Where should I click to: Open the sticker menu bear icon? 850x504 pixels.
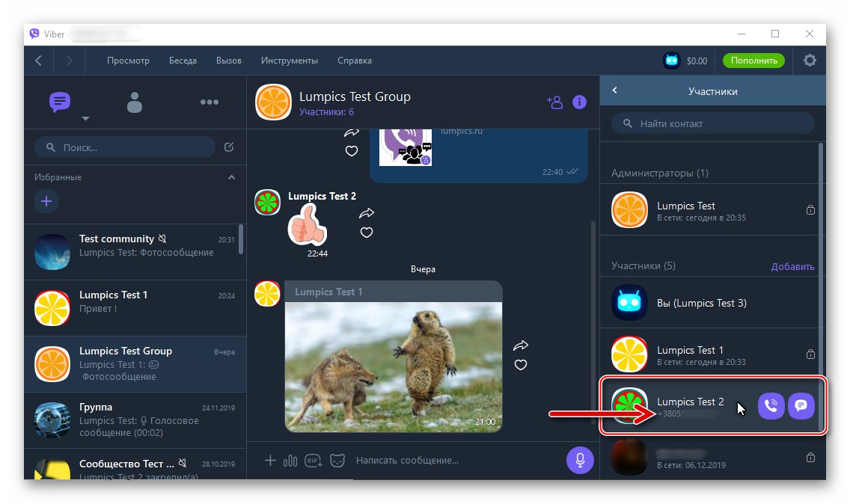pyautogui.click(x=337, y=461)
